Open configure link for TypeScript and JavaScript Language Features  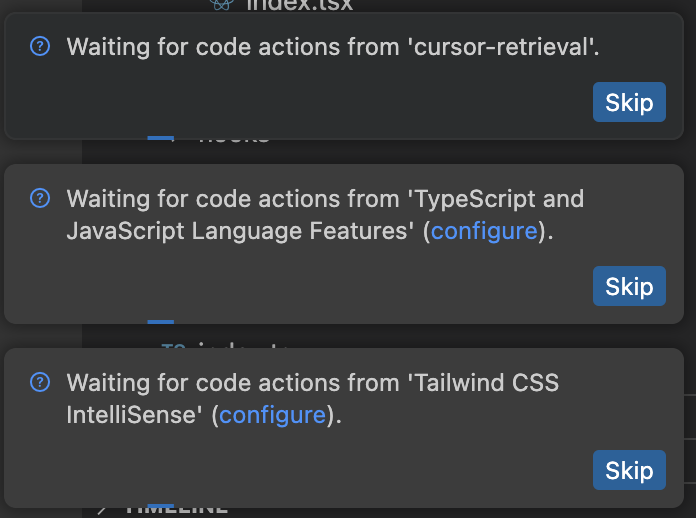484,231
